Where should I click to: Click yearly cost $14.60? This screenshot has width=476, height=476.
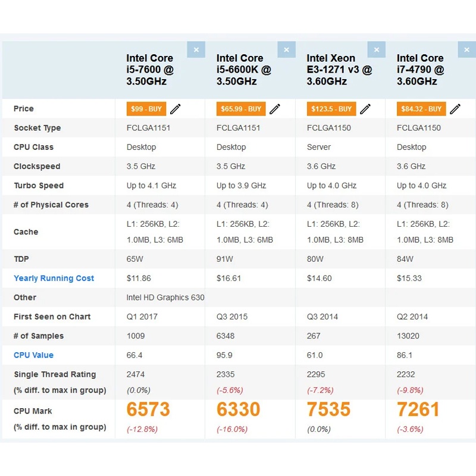click(x=319, y=278)
